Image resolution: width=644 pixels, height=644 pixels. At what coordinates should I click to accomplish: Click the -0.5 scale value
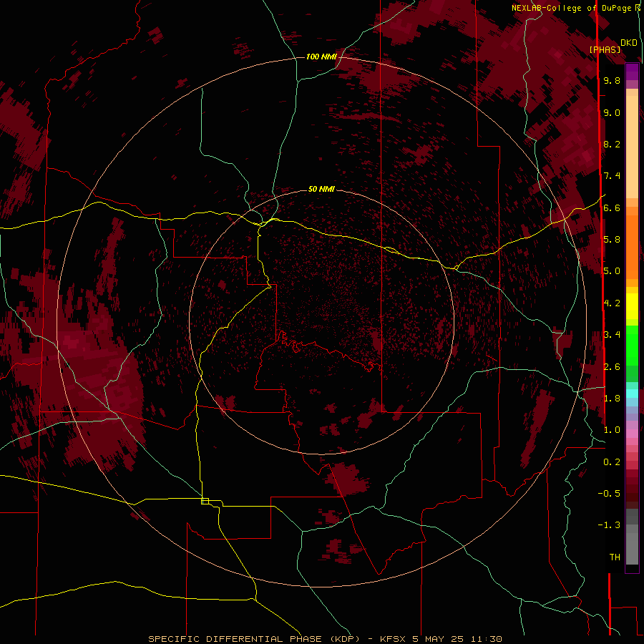(x=609, y=494)
